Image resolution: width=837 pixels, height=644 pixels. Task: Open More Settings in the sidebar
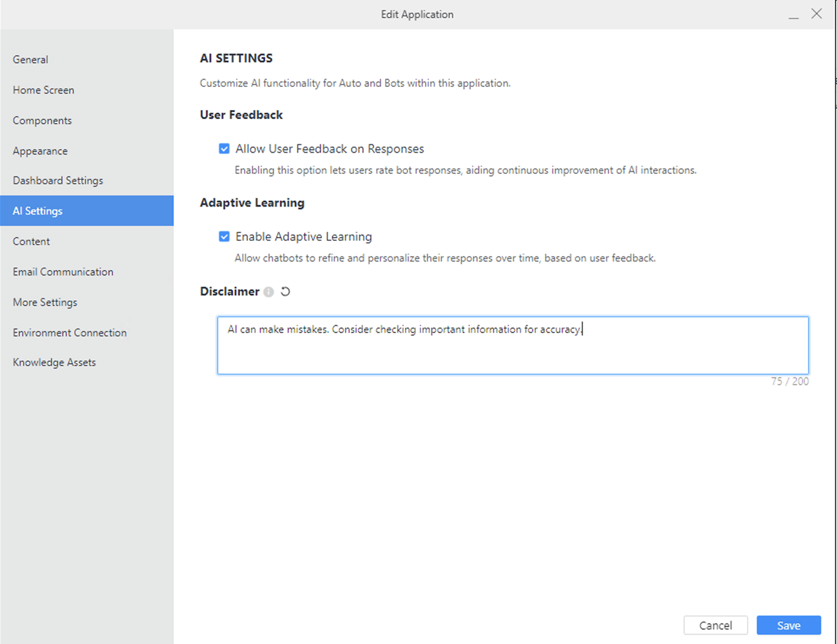click(x=45, y=302)
